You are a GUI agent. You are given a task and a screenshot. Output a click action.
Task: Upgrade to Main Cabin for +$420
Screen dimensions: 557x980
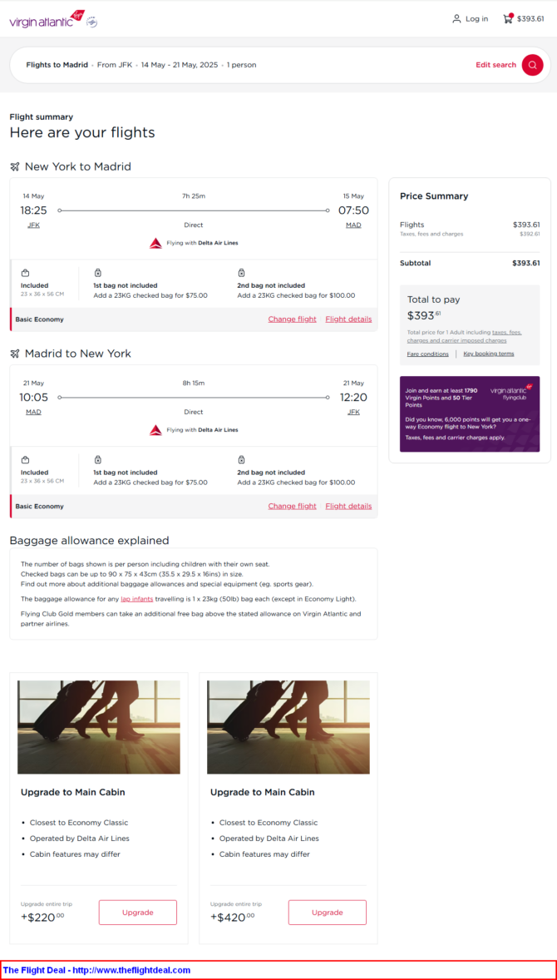pos(327,913)
